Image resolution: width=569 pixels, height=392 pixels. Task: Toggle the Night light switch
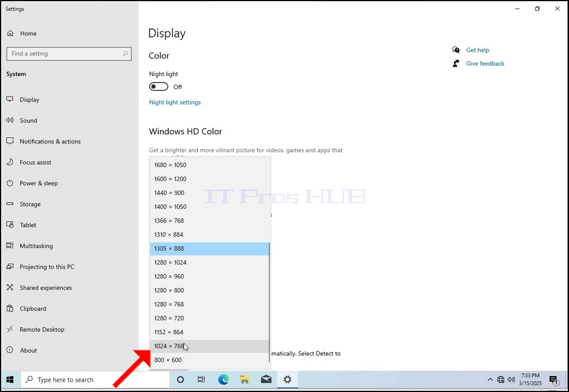pos(159,87)
